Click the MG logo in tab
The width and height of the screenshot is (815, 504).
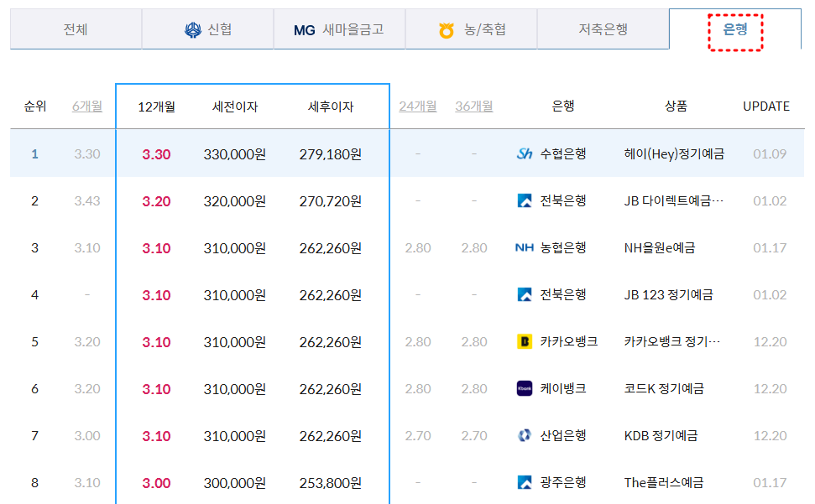click(304, 31)
